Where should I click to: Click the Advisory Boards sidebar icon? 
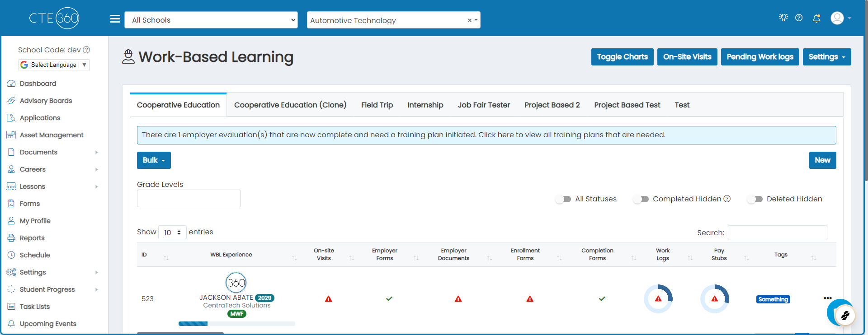point(11,101)
